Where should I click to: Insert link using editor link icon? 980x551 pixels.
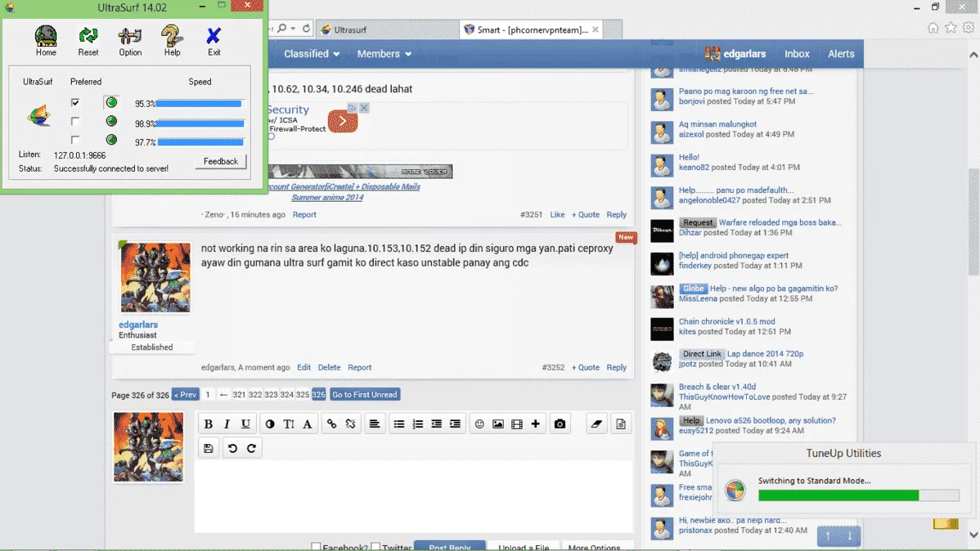coord(331,423)
